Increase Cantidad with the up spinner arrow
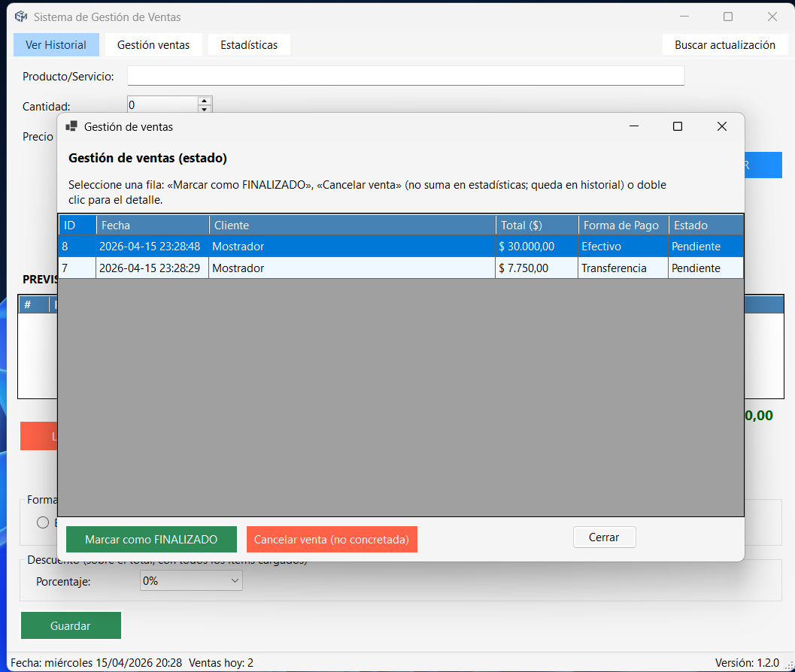 coord(204,101)
